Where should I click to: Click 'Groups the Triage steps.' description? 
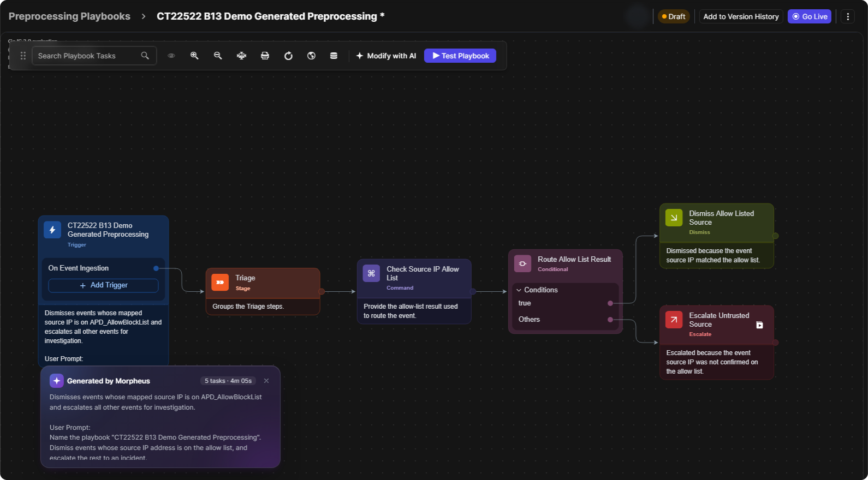(x=248, y=307)
